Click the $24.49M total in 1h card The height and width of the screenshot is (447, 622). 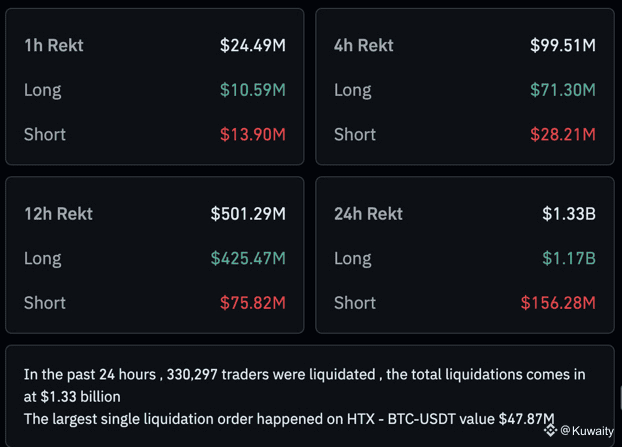pyautogui.click(x=252, y=46)
